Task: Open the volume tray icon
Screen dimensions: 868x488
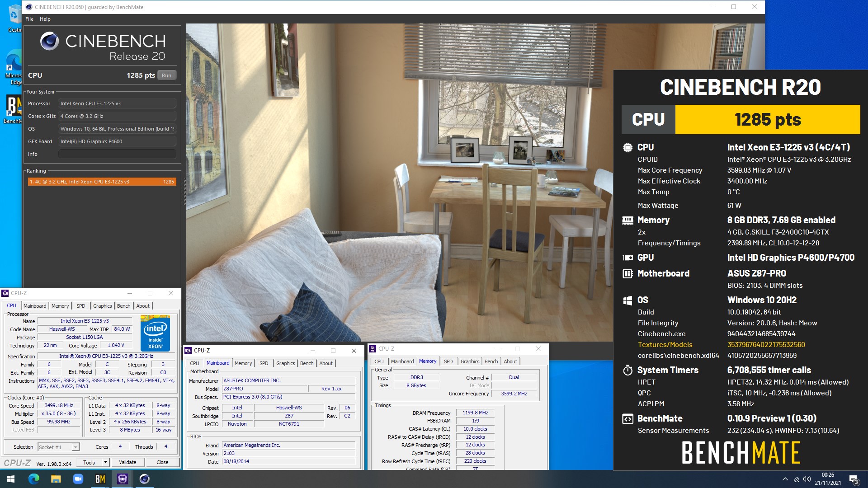Action: coord(807,479)
